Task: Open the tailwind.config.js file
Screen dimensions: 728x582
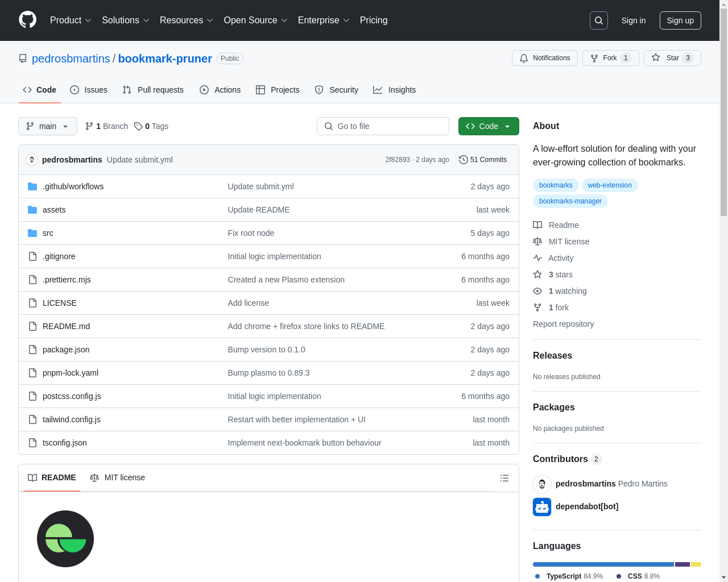Action: 72,419
